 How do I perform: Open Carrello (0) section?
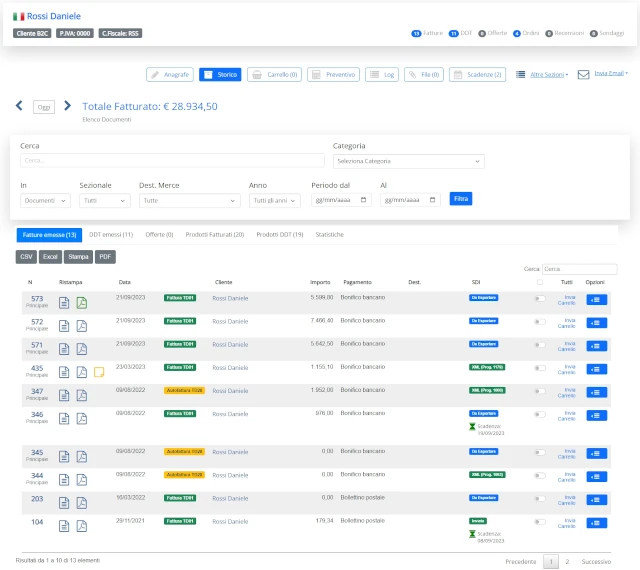[274, 75]
